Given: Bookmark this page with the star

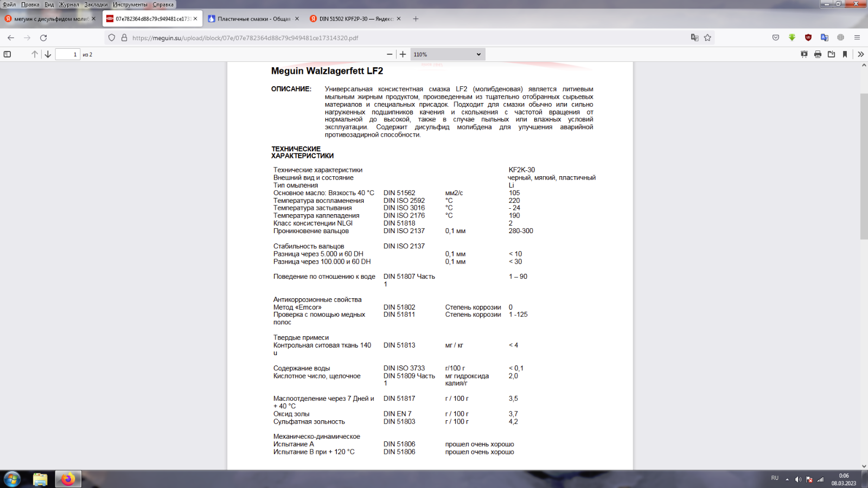Looking at the screenshot, I should click(707, 38).
